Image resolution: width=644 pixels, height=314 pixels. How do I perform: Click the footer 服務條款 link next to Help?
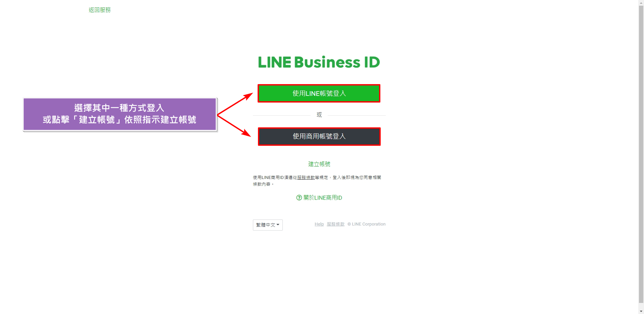click(x=336, y=224)
